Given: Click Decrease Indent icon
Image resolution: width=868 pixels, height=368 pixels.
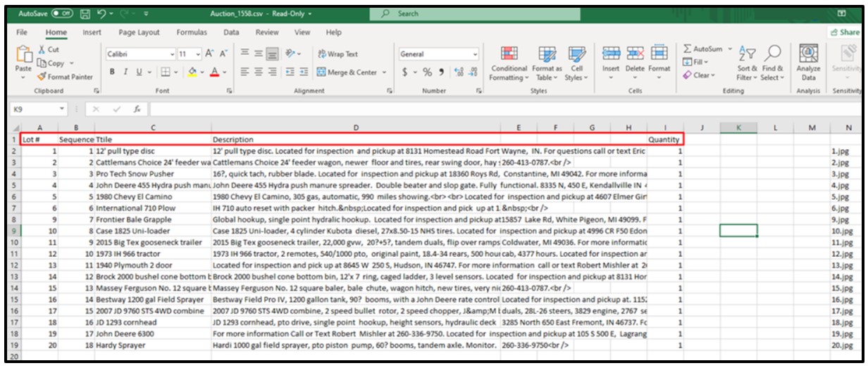Looking at the screenshot, I should click(290, 72).
